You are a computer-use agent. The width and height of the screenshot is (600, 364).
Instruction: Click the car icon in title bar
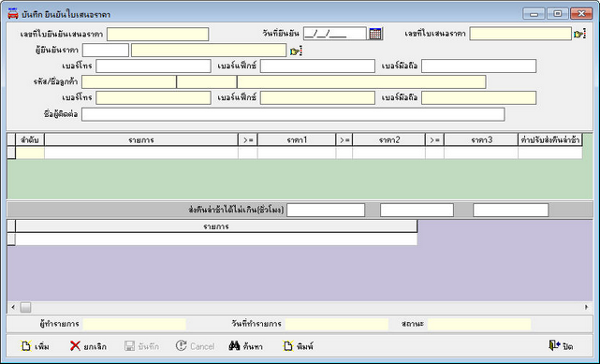[x=12, y=14]
